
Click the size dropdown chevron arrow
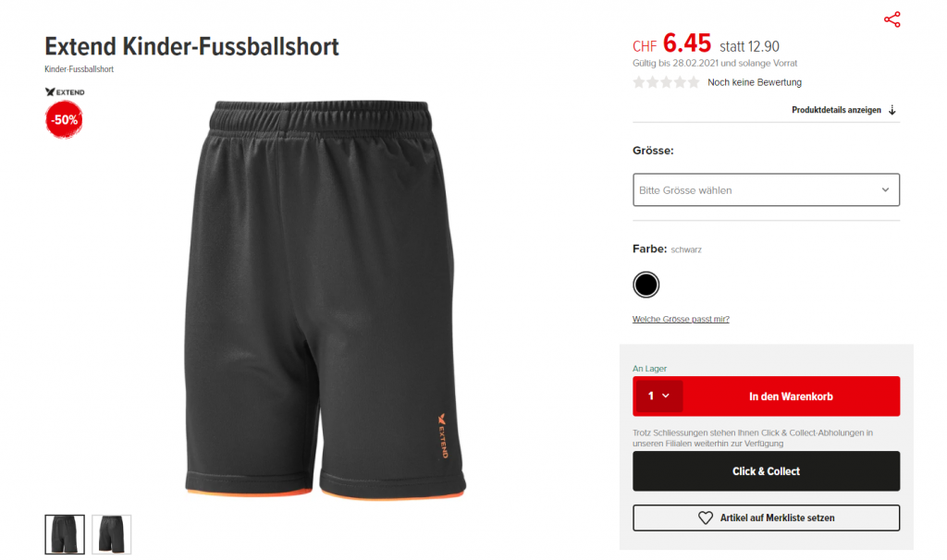(x=885, y=189)
